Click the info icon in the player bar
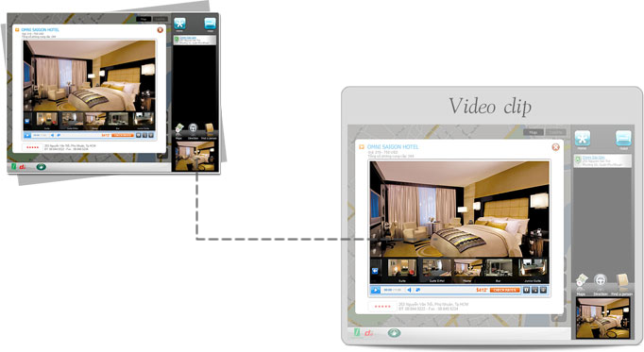The width and height of the screenshot is (644, 352). [x=526, y=290]
